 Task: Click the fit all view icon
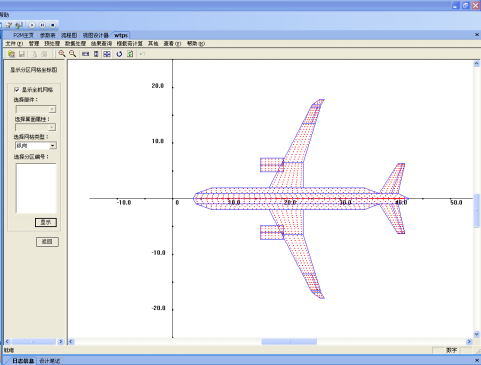(x=107, y=54)
